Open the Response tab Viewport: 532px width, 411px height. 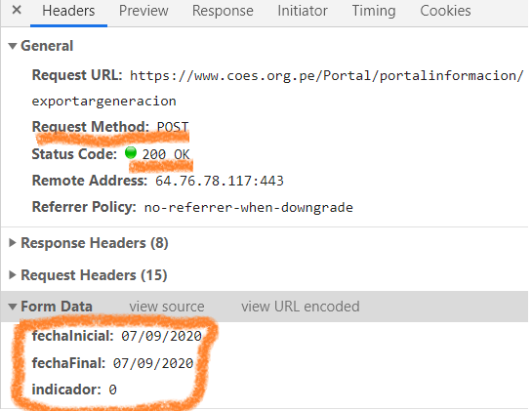223,11
